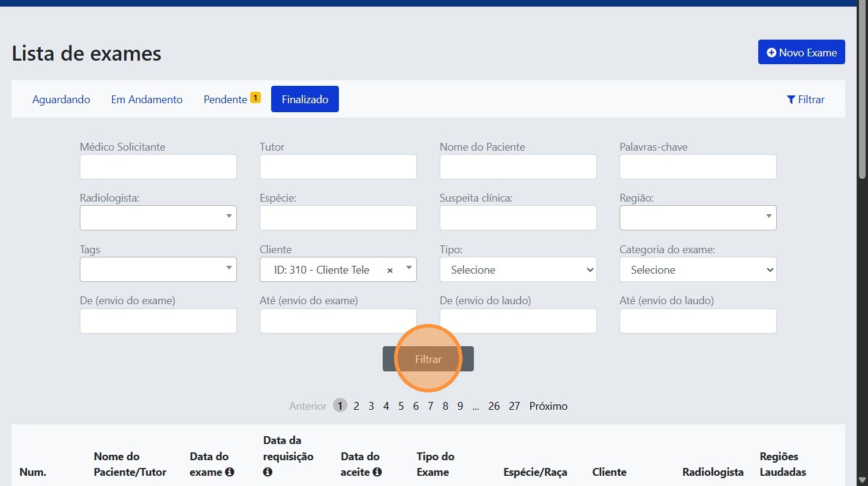Image resolution: width=868 pixels, height=486 pixels.
Task: Click the De (envio do exame) date field
Action: (x=158, y=321)
